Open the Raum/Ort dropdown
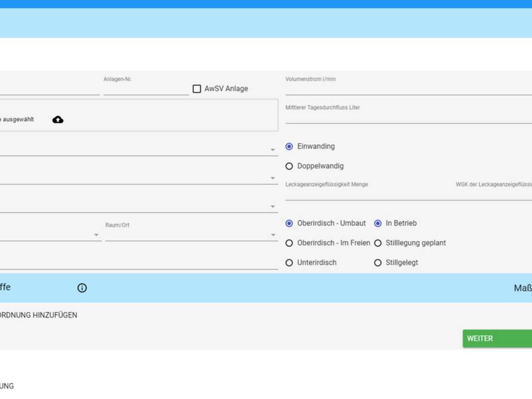The height and width of the screenshot is (399, 532). pyautogui.click(x=190, y=235)
